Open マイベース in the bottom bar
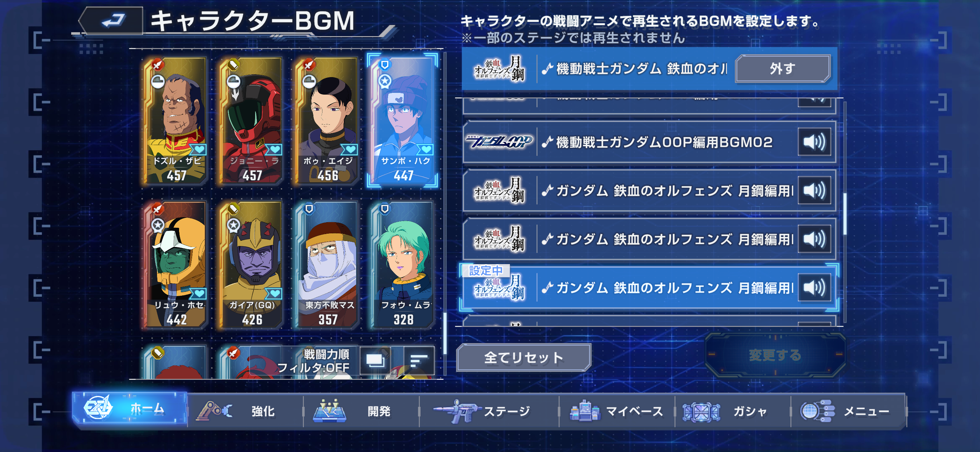 (x=617, y=411)
